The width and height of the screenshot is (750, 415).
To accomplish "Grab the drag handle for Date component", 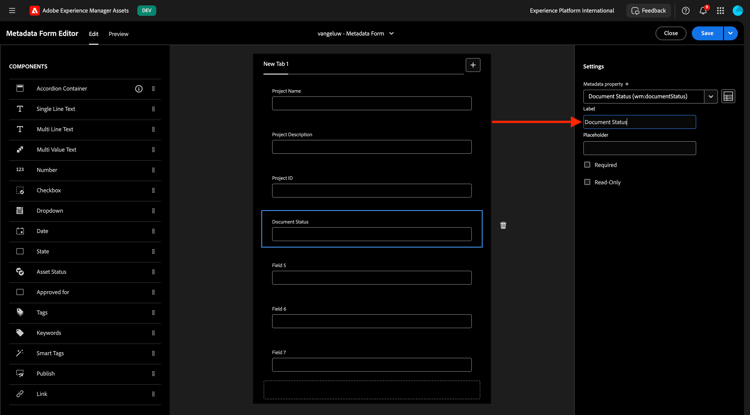I will [154, 231].
